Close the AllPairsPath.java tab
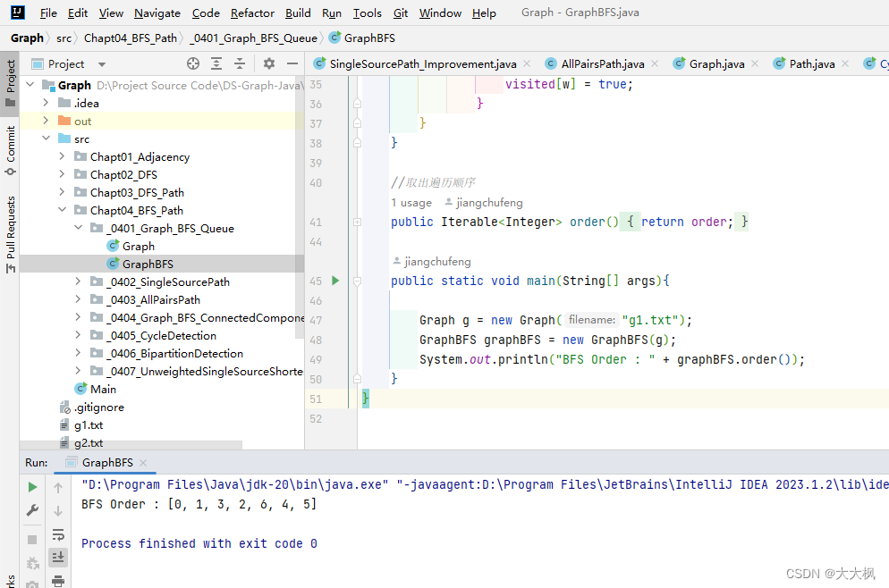The height and width of the screenshot is (588, 889). click(655, 63)
